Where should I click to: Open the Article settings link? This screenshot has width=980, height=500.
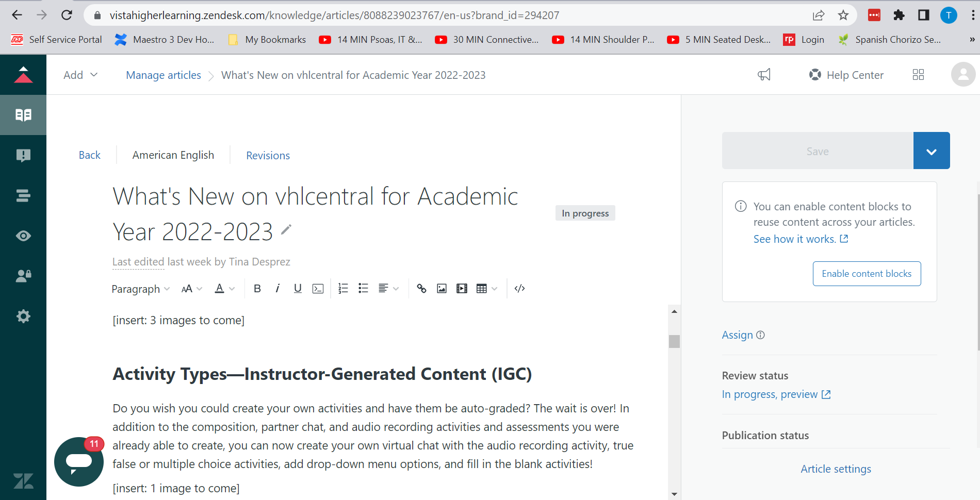(x=836, y=469)
